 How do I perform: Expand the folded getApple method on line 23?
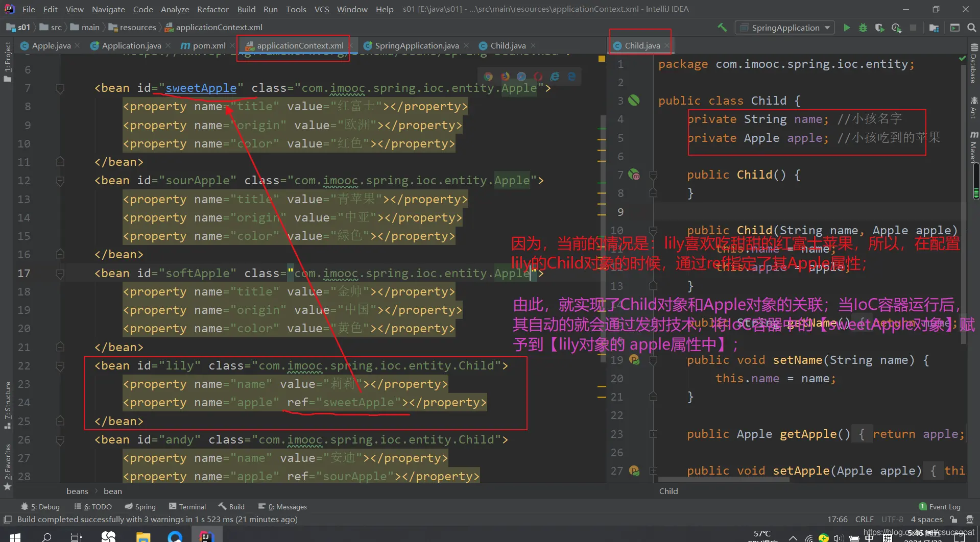point(653,434)
